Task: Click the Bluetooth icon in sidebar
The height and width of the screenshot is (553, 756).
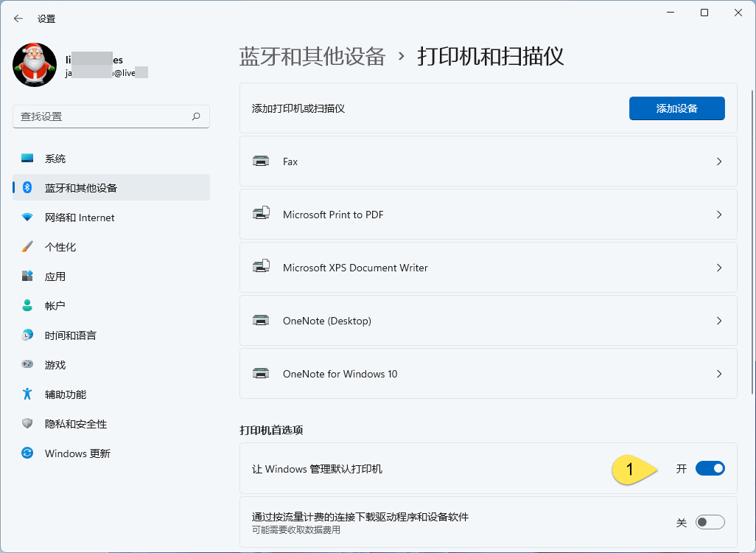Action: coord(27,187)
